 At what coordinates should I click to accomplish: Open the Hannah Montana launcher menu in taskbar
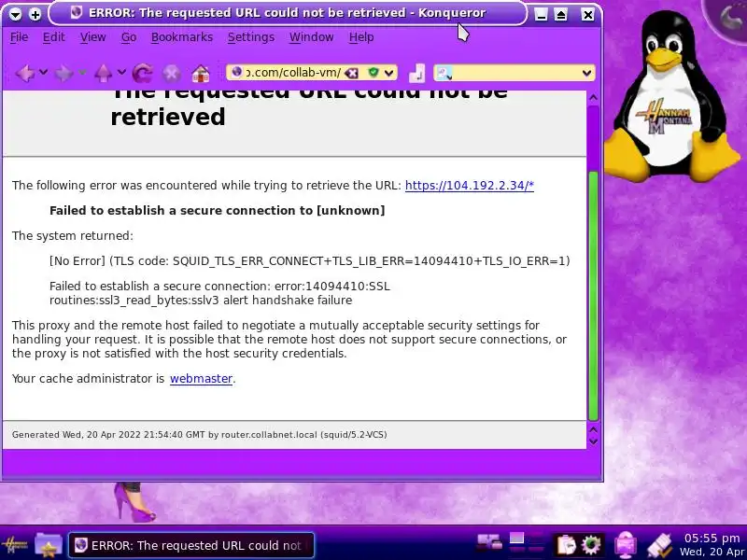pyautogui.click(x=15, y=544)
